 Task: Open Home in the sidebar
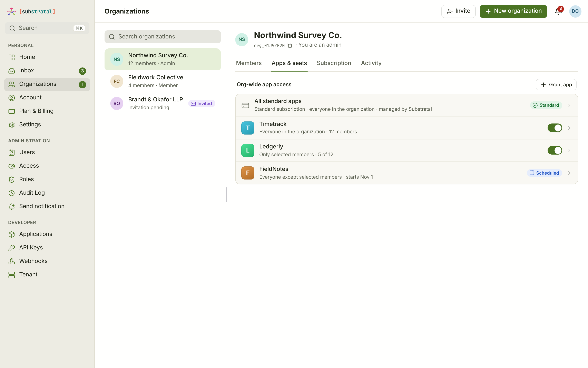pos(47,57)
